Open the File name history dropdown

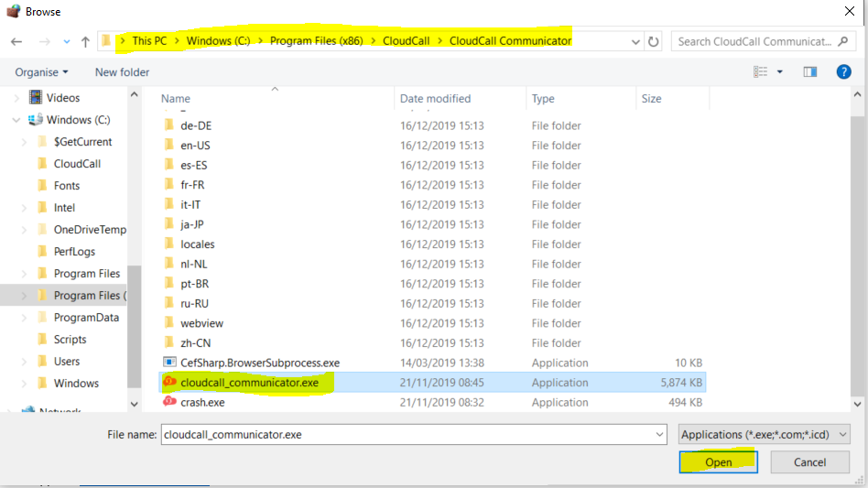pyautogui.click(x=659, y=434)
